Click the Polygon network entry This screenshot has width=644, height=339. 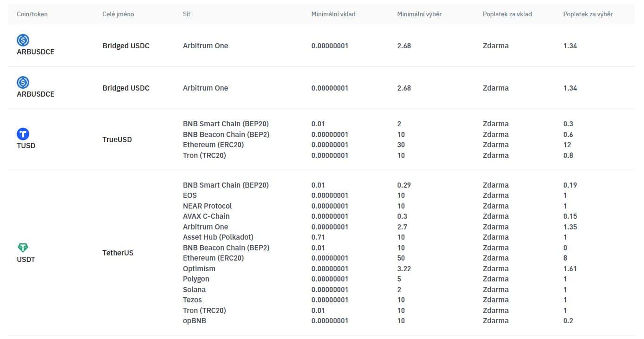coord(196,279)
